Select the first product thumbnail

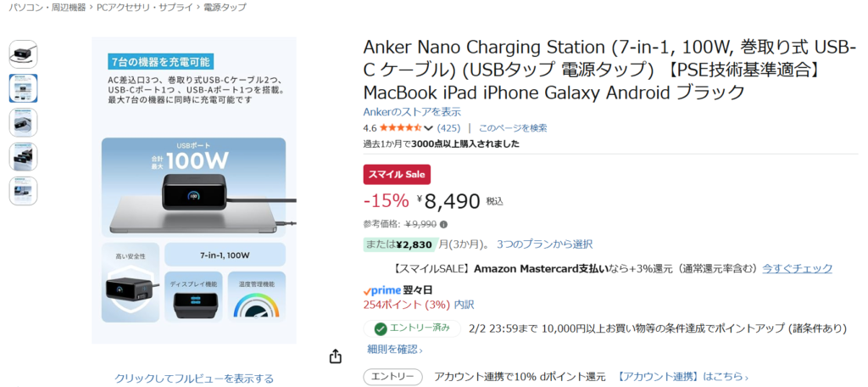tap(23, 53)
